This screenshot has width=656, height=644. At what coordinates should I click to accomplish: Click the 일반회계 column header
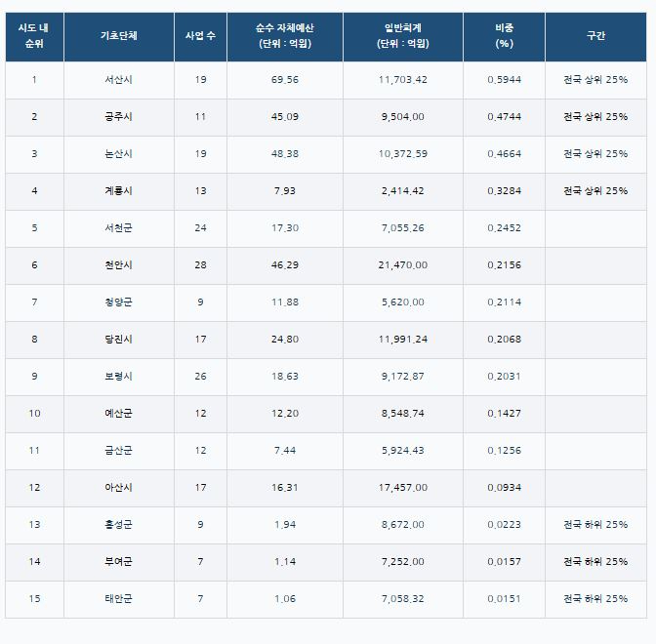tap(403, 36)
